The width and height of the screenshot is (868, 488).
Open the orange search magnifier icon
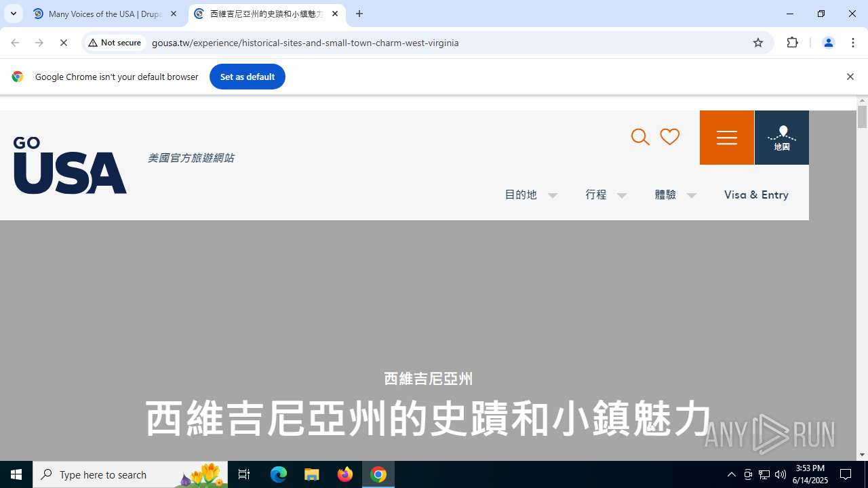[640, 137]
